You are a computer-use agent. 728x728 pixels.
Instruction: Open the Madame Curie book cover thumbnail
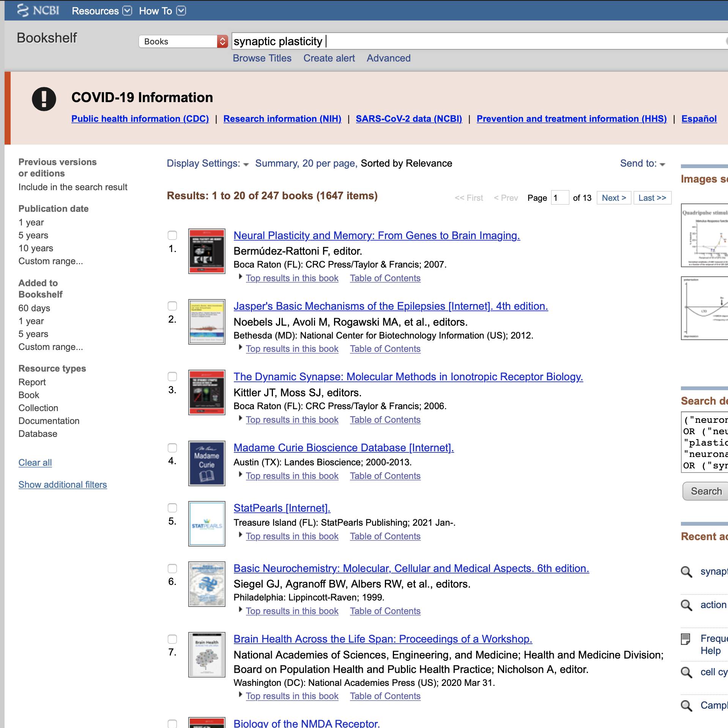click(207, 463)
